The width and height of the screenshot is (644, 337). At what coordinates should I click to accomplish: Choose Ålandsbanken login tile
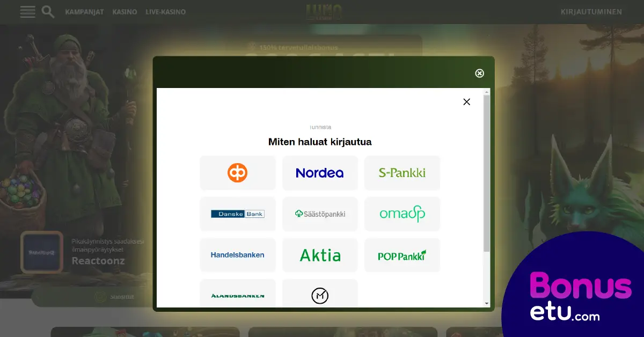(x=238, y=294)
